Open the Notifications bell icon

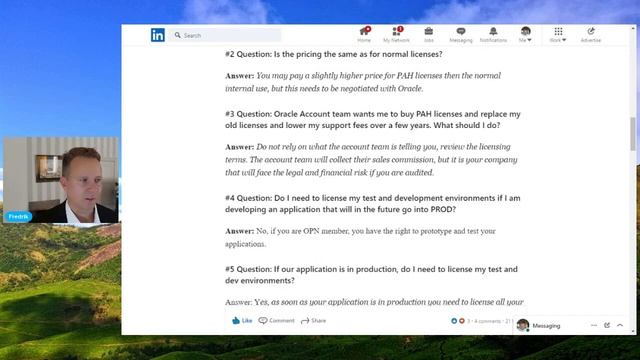(x=493, y=35)
